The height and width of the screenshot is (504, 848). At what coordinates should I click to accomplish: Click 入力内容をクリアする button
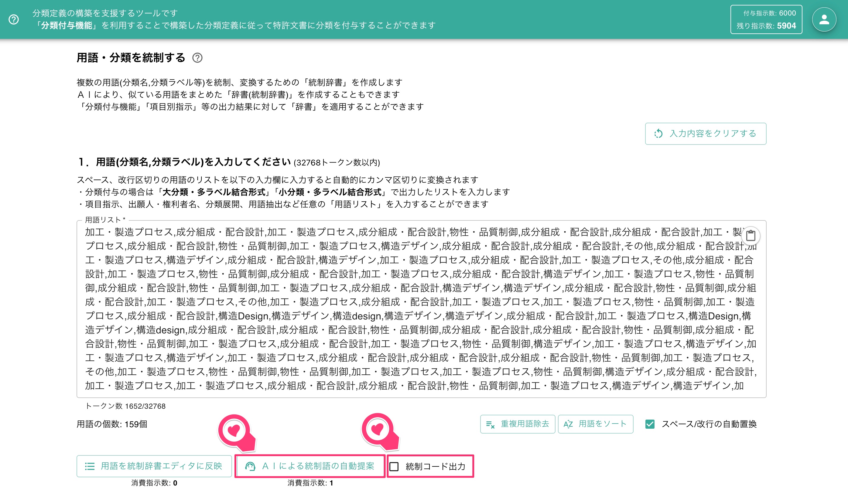click(706, 134)
